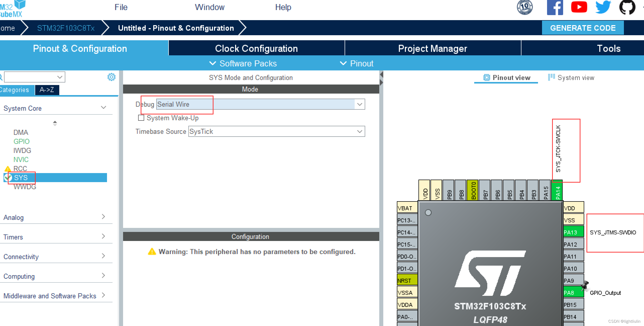Open the Help menu
Image resolution: width=644 pixels, height=326 pixels.
pyautogui.click(x=283, y=7)
